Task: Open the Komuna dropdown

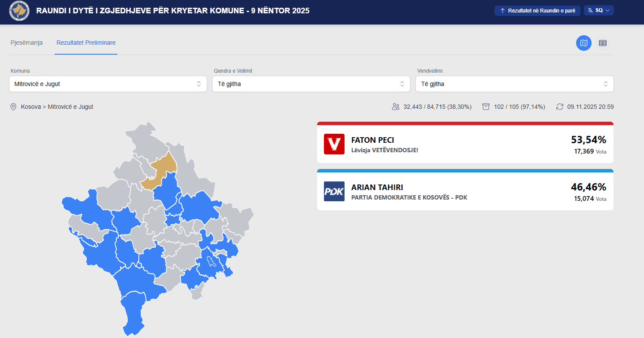Action: 108,84
